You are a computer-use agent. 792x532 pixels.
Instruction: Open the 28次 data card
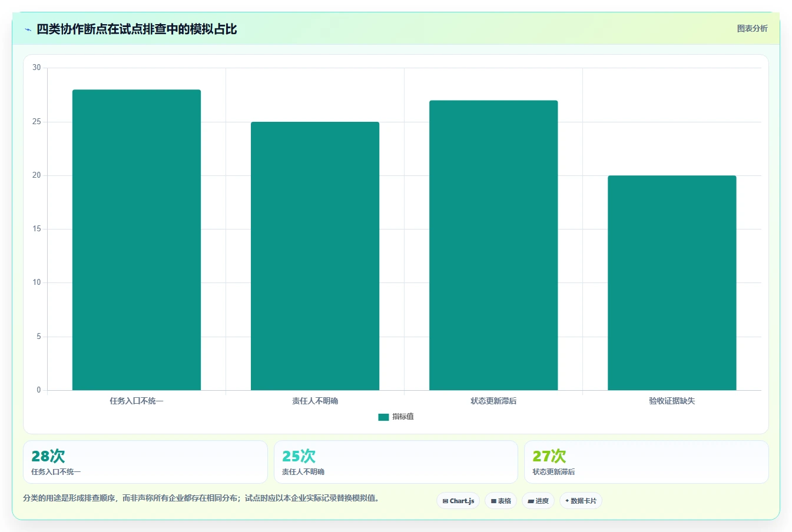(145, 462)
